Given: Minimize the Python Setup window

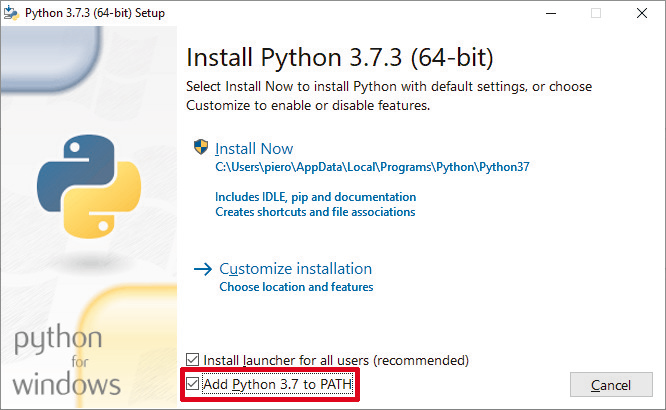Looking at the screenshot, I should click(551, 13).
